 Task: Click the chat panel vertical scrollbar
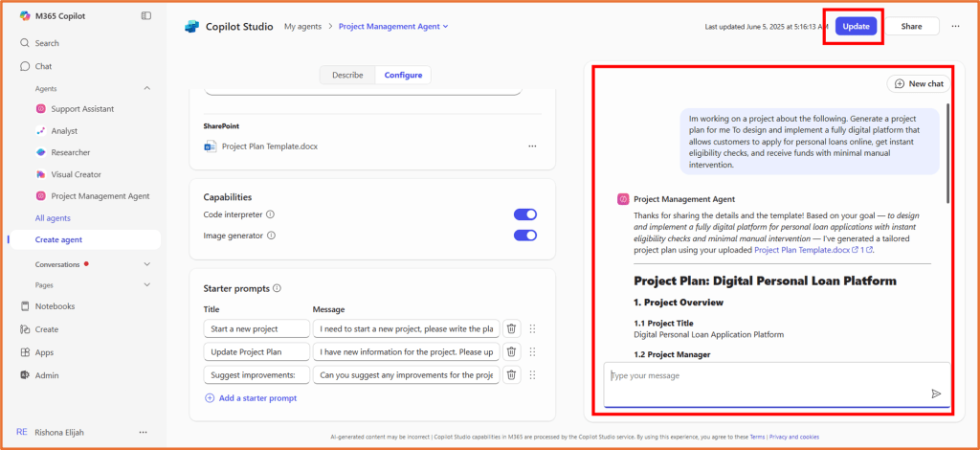point(947,153)
